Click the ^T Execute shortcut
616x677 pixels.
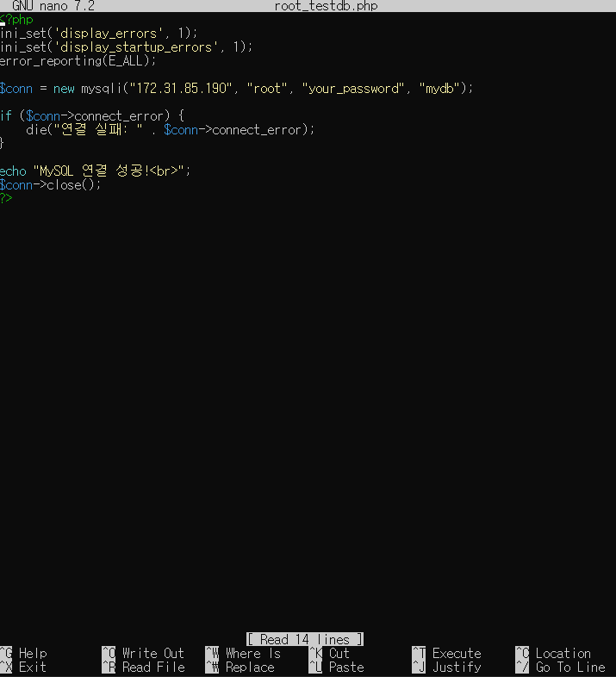click(x=446, y=653)
